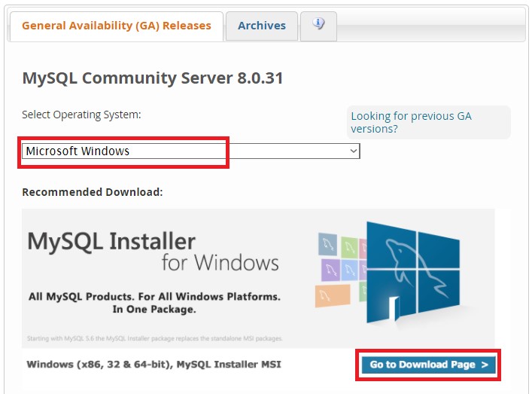
Task: Select 'MySQL Community Server 8.0.31' heading text
Action: 152,78
